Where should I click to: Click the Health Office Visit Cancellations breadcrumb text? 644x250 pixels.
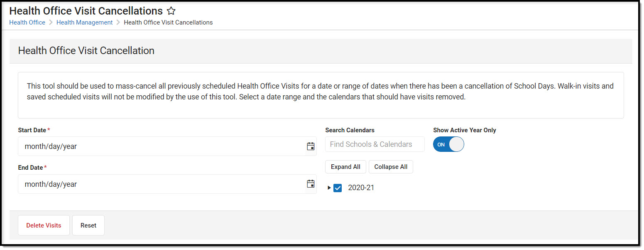[168, 22]
